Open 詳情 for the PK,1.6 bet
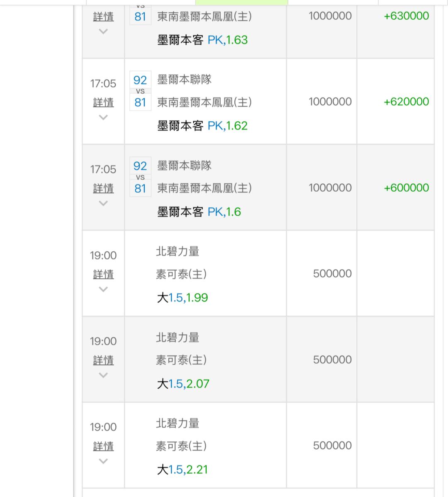The height and width of the screenshot is (497, 448). (103, 188)
